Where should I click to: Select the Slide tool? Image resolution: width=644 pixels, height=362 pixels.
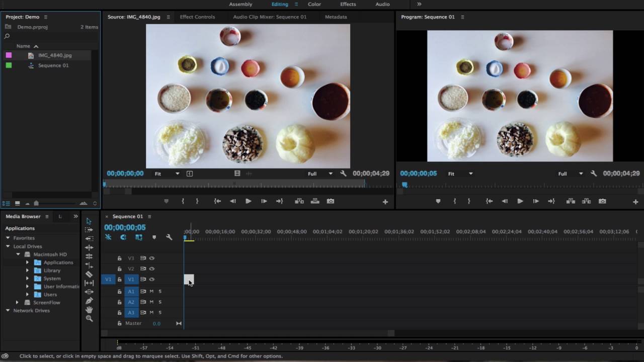(x=89, y=292)
